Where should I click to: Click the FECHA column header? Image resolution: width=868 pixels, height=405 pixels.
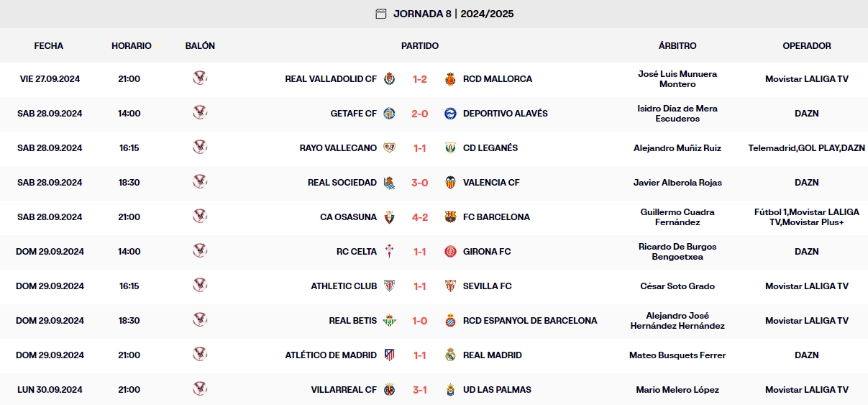point(49,46)
